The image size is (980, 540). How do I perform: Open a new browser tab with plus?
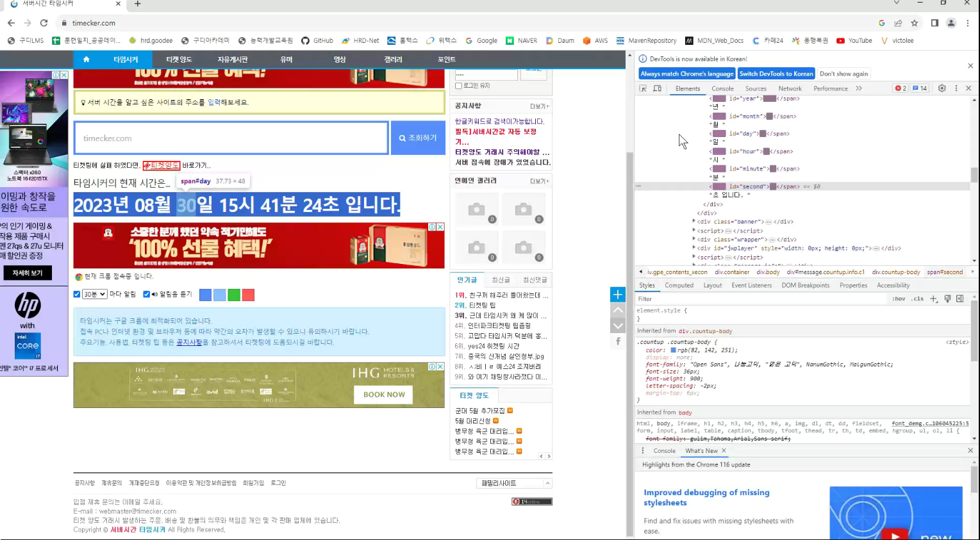137,4
